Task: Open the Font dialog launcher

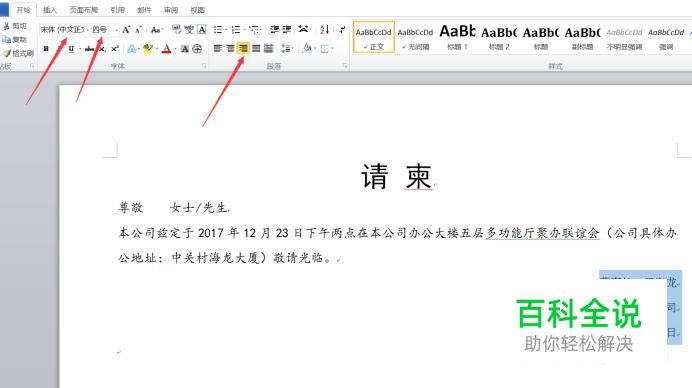Action: tap(204, 66)
